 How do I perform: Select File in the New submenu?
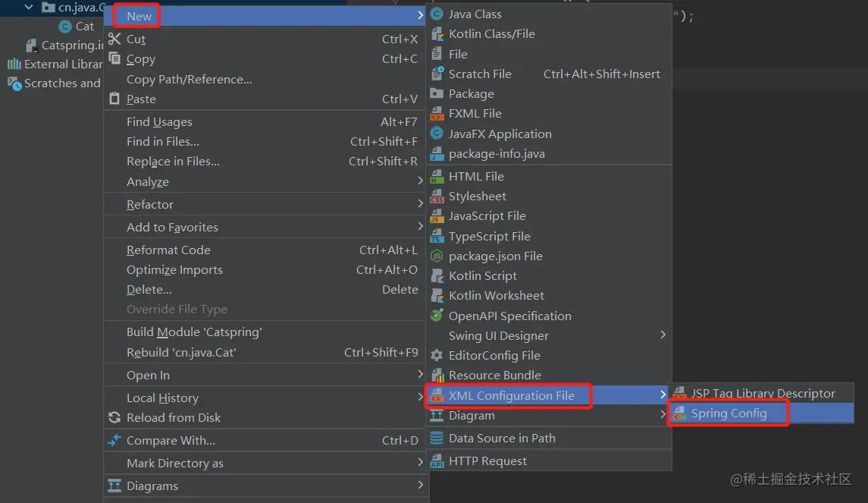[x=549, y=55]
